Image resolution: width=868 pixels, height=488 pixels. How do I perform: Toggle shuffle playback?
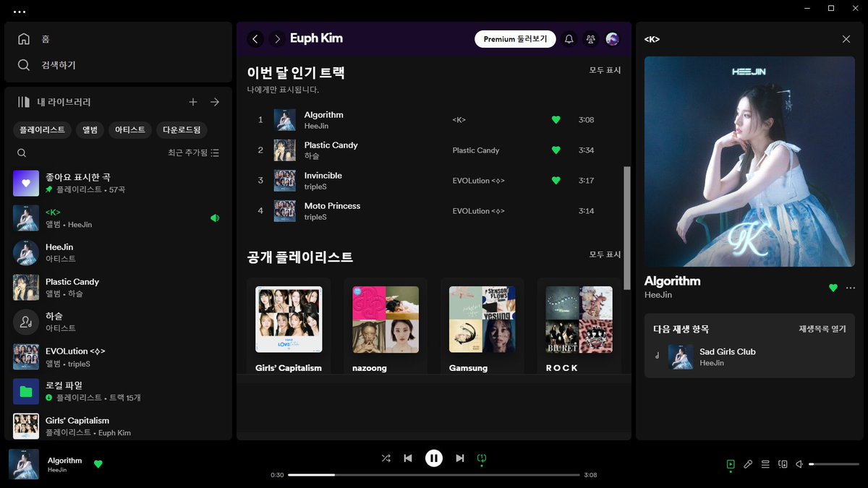386,458
